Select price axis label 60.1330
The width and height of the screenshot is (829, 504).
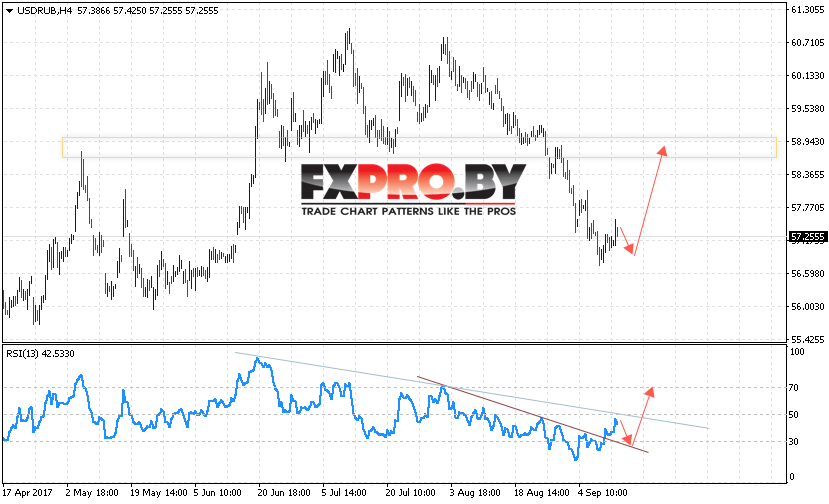coord(808,76)
